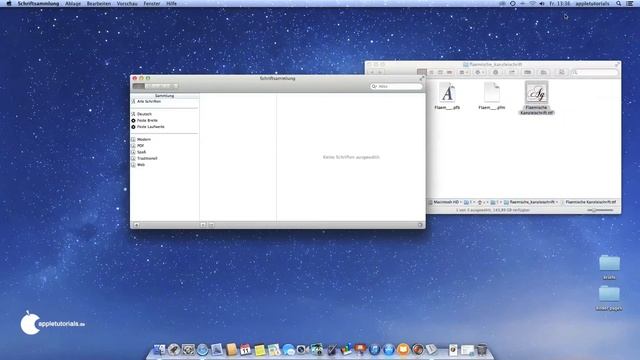Select the Alle Schriften collection
This screenshot has width=640, height=360.
[x=164, y=101]
